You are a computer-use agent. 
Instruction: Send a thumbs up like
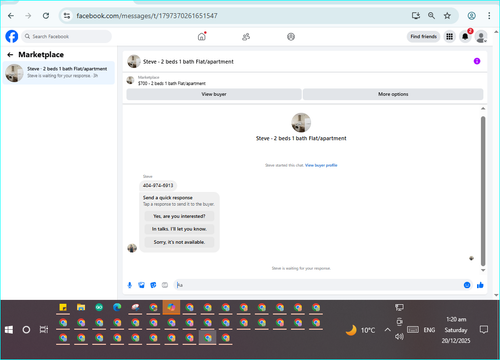(x=480, y=285)
